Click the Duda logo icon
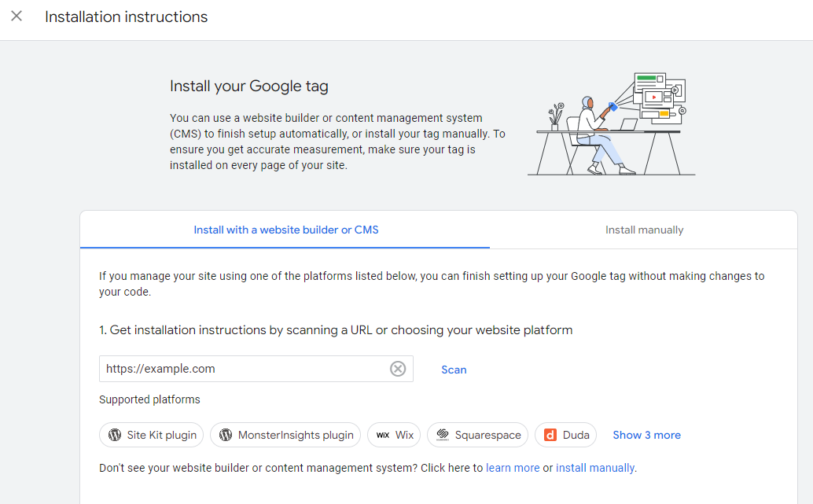The image size is (813, 504). tap(550, 435)
